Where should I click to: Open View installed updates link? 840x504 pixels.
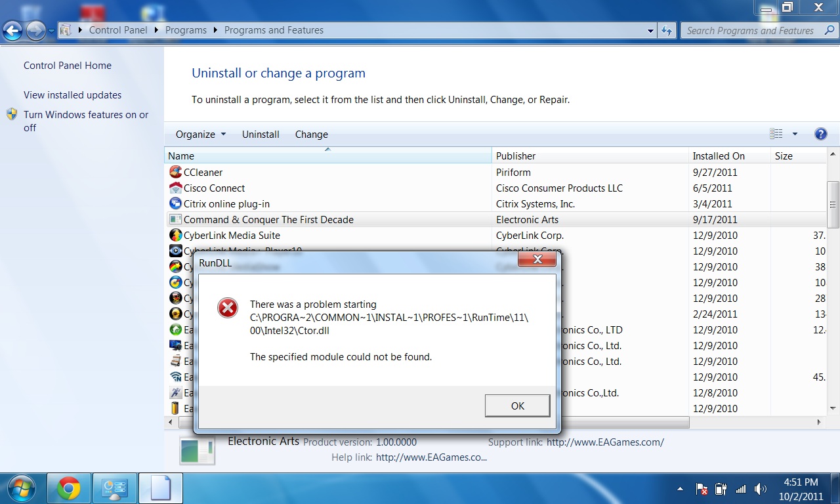click(x=72, y=95)
